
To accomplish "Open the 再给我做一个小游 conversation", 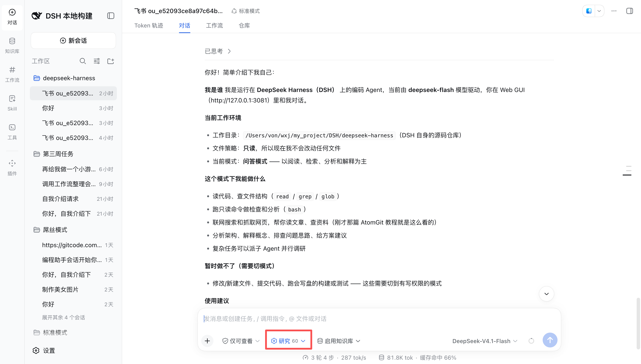I will coord(73,169).
